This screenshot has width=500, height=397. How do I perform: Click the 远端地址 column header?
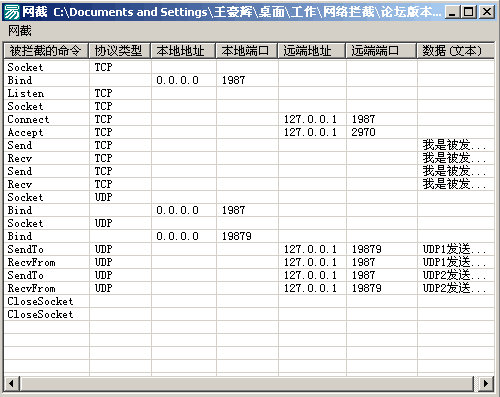pyautogui.click(x=312, y=51)
